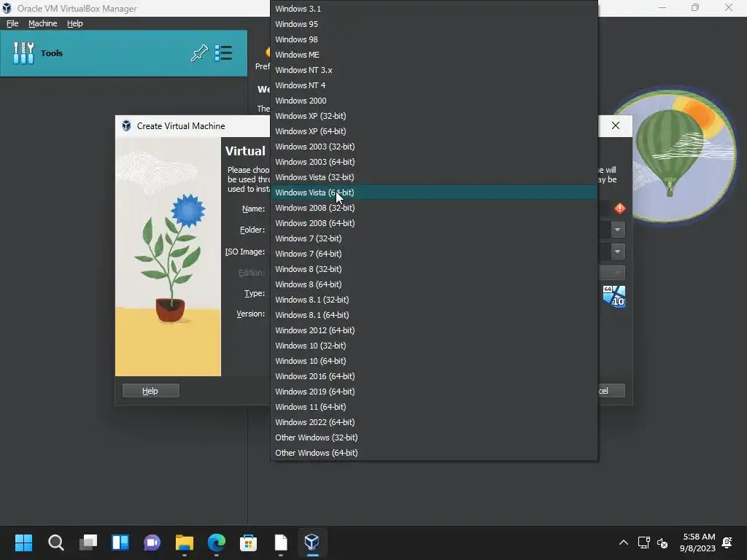Image resolution: width=747 pixels, height=560 pixels.
Task: Open the Help menu in menu bar
Action: (75, 23)
